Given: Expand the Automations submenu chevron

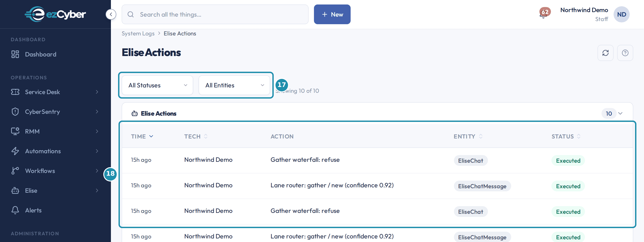Looking at the screenshot, I should pyautogui.click(x=97, y=151).
